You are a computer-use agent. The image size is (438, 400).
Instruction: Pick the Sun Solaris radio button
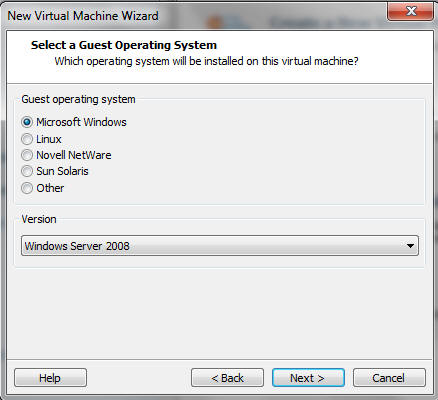tap(27, 171)
